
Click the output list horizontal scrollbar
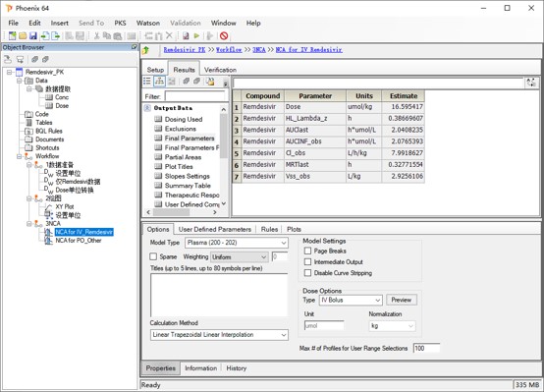click(x=182, y=212)
